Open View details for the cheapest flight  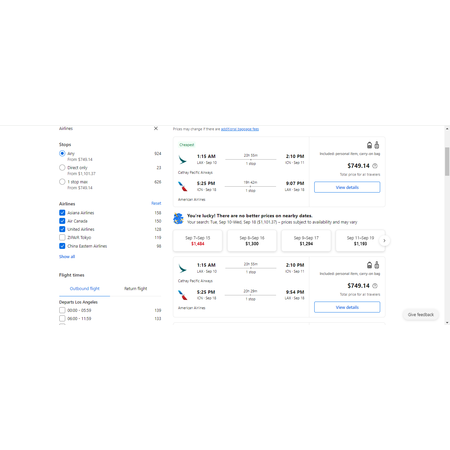[347, 187]
